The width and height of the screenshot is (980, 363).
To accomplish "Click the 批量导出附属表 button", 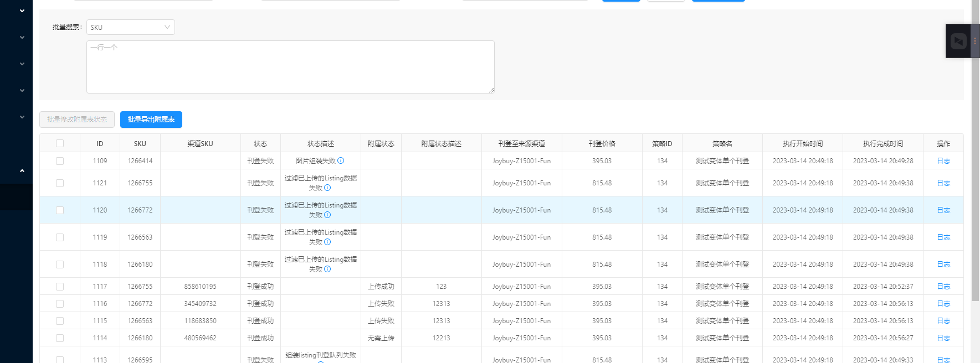I will [x=151, y=120].
